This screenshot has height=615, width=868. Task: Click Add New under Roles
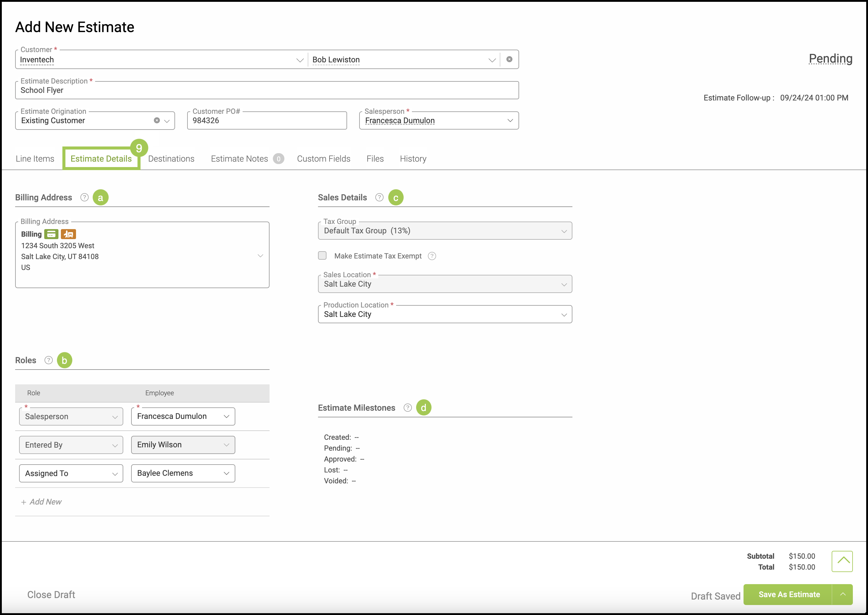click(x=42, y=502)
